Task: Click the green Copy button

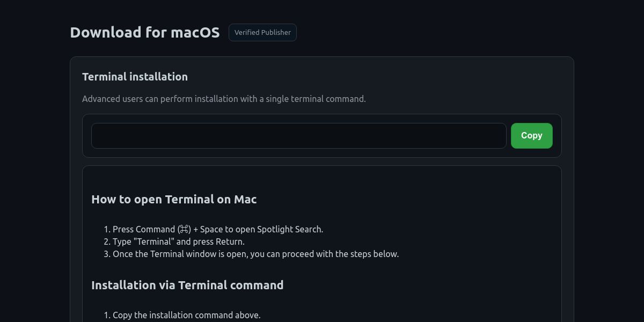Action: (531, 136)
